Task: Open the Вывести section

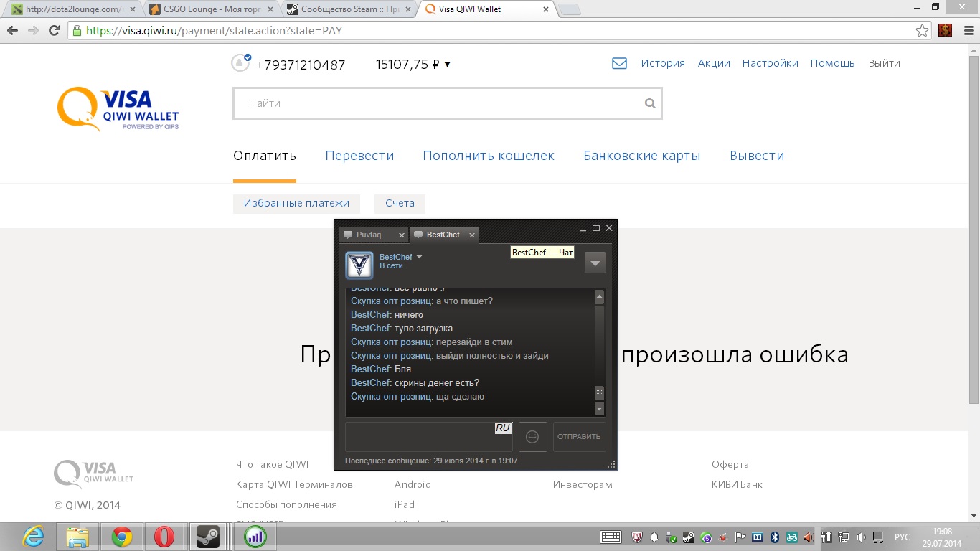Action: 757,156
